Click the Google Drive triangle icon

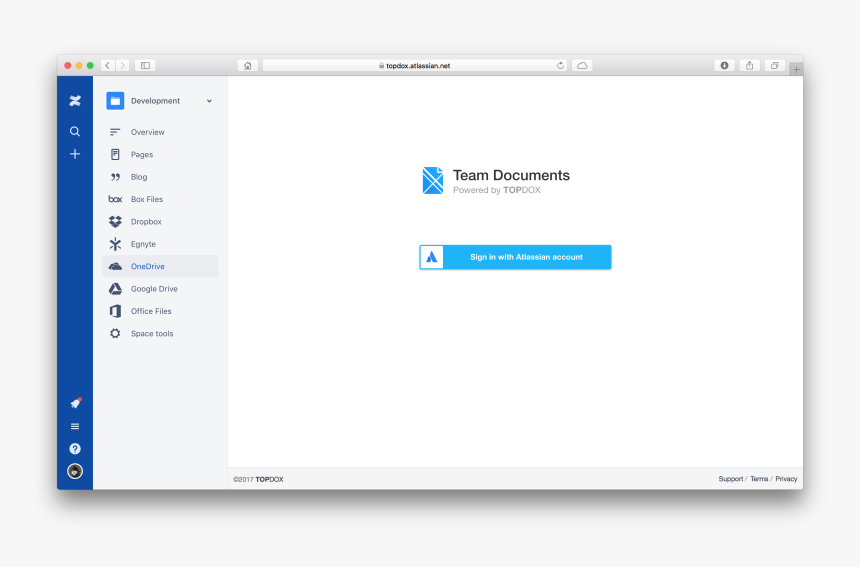tap(115, 289)
